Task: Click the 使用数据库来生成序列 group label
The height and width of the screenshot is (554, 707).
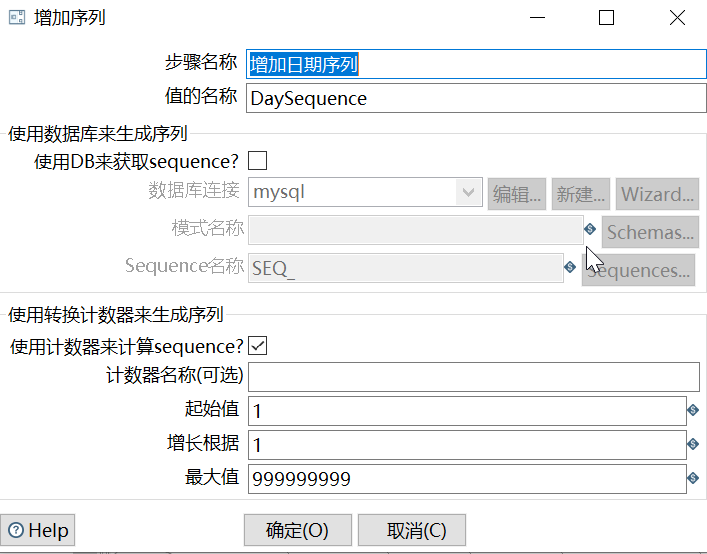Action: click(97, 133)
